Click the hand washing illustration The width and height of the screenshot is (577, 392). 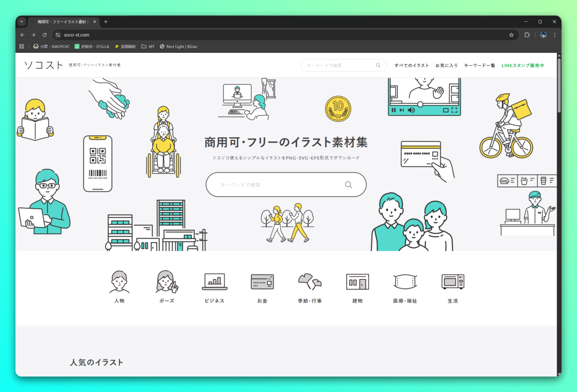coord(110,99)
